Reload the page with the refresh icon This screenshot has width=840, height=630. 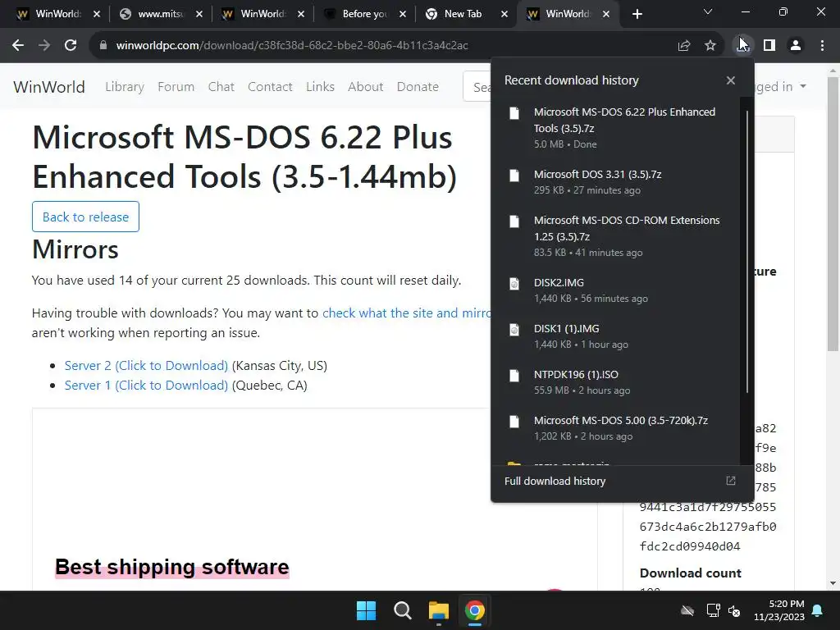(71, 46)
